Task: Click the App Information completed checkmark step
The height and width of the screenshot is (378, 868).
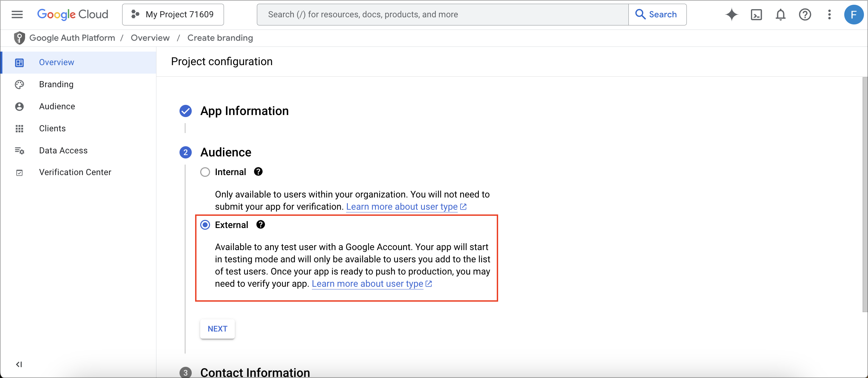Action: tap(185, 111)
